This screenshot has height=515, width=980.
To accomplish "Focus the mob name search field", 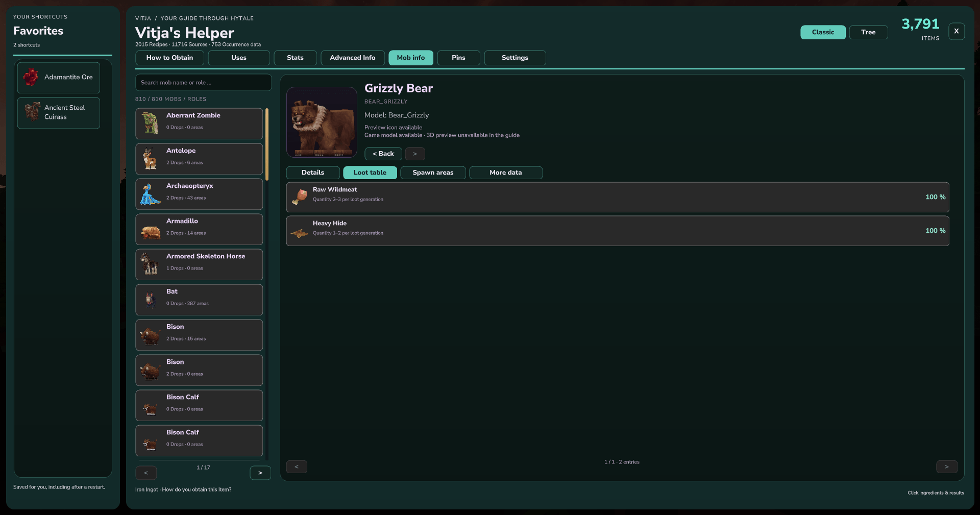I will pos(203,82).
